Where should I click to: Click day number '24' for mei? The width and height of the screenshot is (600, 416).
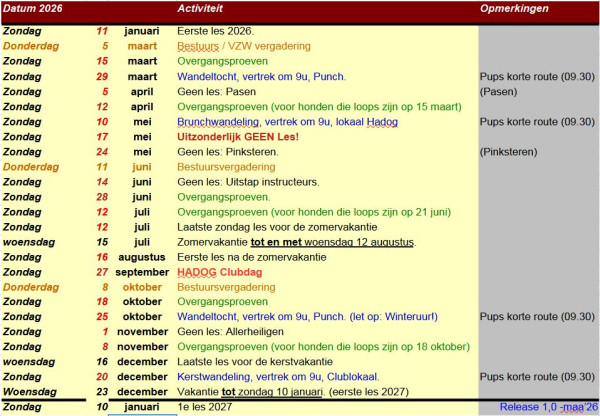tap(102, 152)
